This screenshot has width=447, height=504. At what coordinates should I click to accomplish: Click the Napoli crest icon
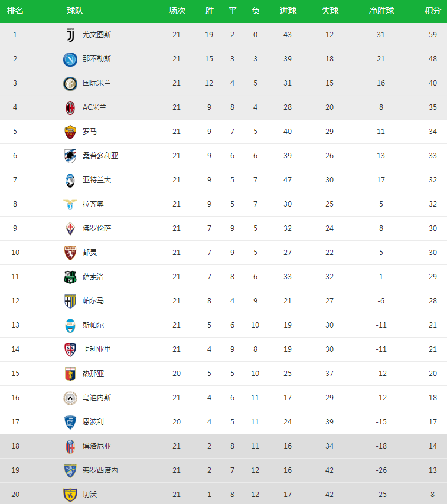[x=70, y=59]
